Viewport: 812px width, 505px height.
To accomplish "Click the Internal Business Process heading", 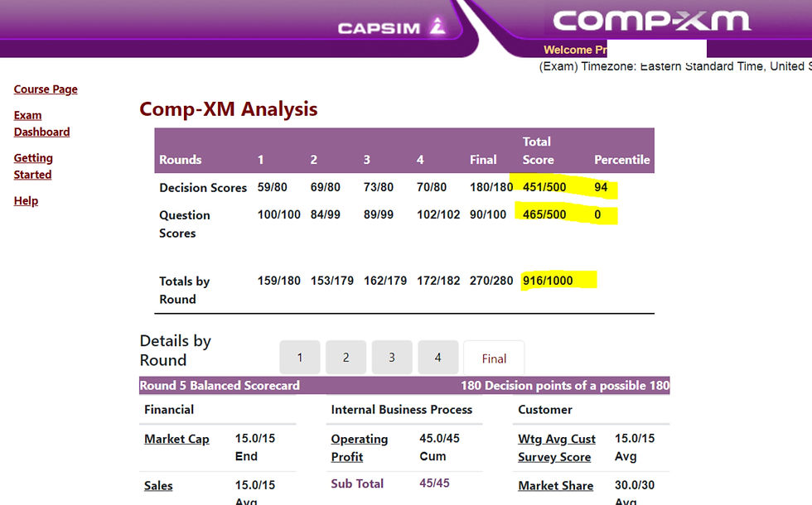I will [x=401, y=410].
